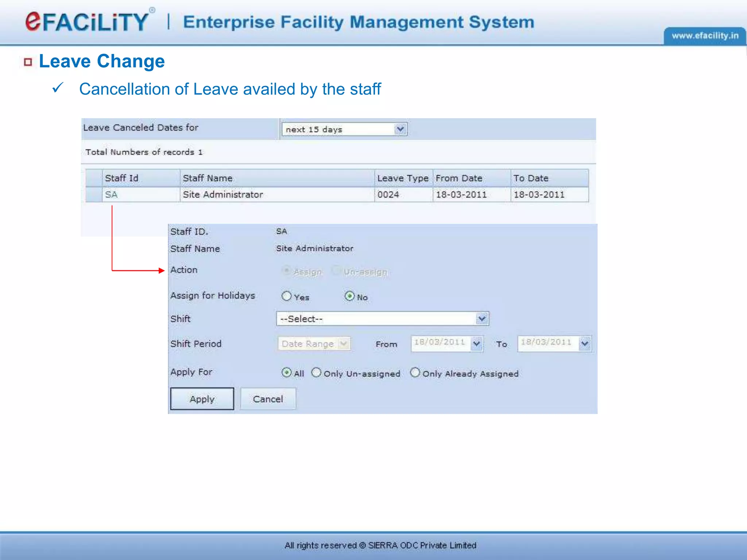Click the eFACiLiTY logo

pos(88,21)
